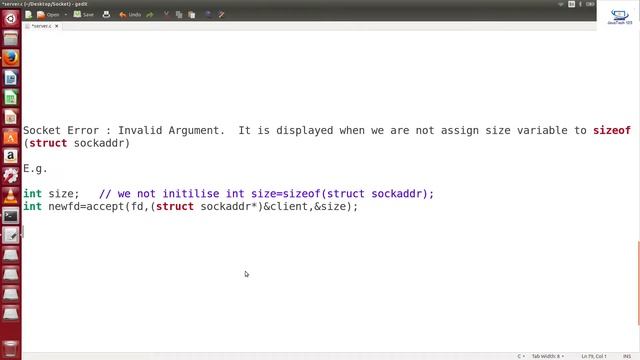Open the Amazon launcher icon
The image size is (640, 360).
click(x=11, y=156)
